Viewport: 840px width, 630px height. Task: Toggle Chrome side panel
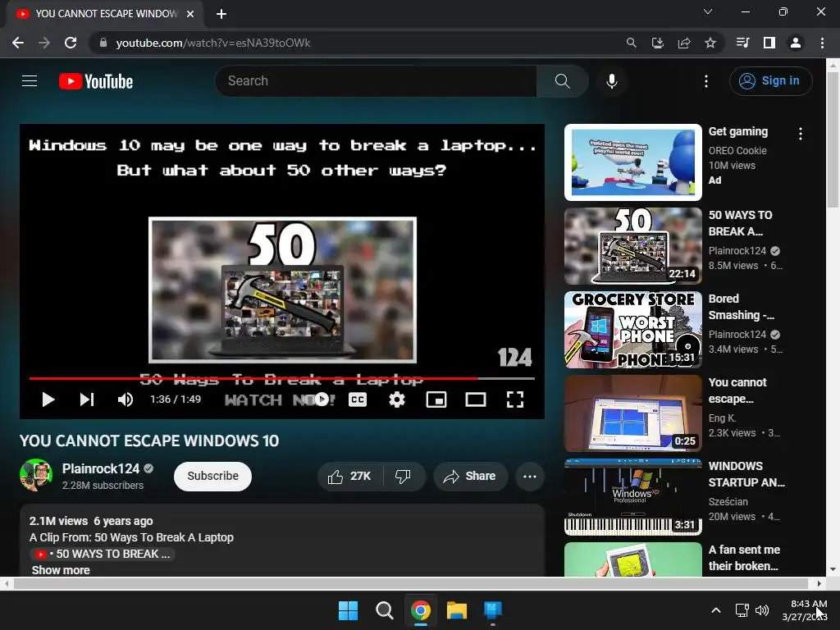[769, 43]
